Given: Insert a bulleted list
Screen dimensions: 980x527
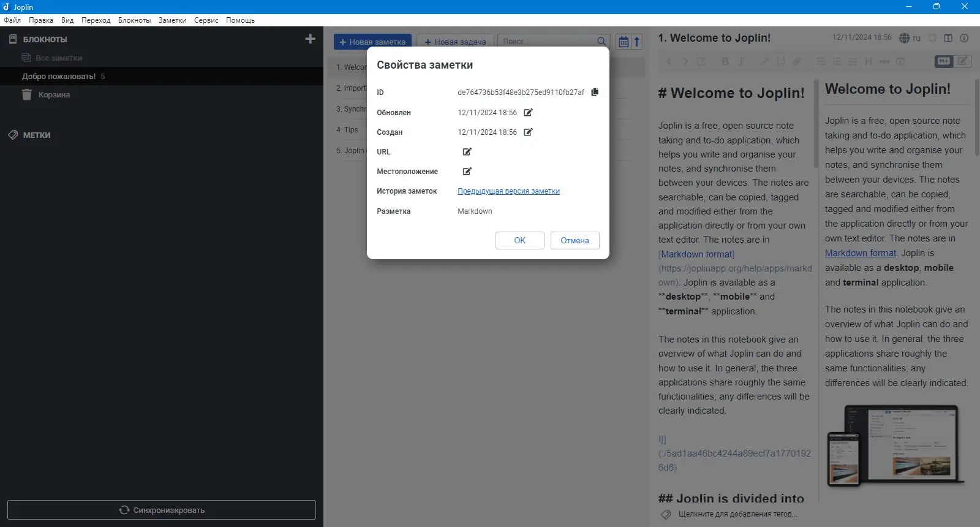Looking at the screenshot, I should click(821, 61).
